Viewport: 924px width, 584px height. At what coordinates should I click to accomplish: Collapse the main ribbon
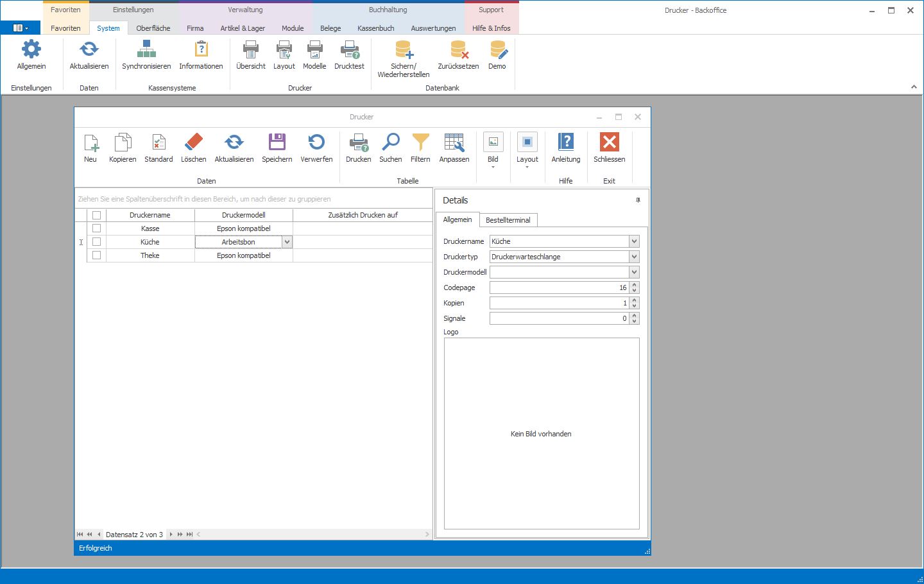click(914, 87)
